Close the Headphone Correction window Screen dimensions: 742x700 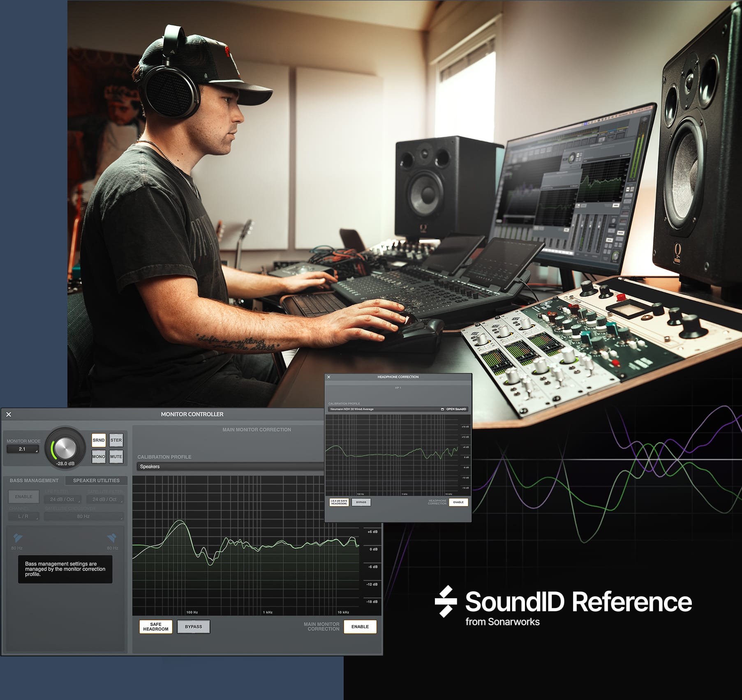click(x=328, y=377)
